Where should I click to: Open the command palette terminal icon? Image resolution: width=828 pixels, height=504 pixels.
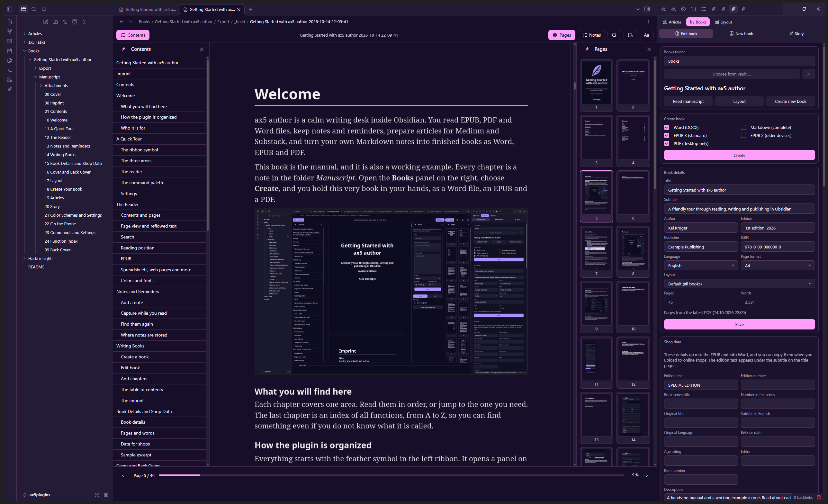click(10, 70)
